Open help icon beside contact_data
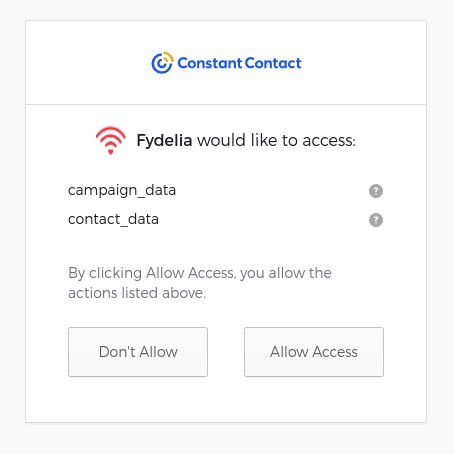The width and height of the screenshot is (454, 454). [376, 220]
